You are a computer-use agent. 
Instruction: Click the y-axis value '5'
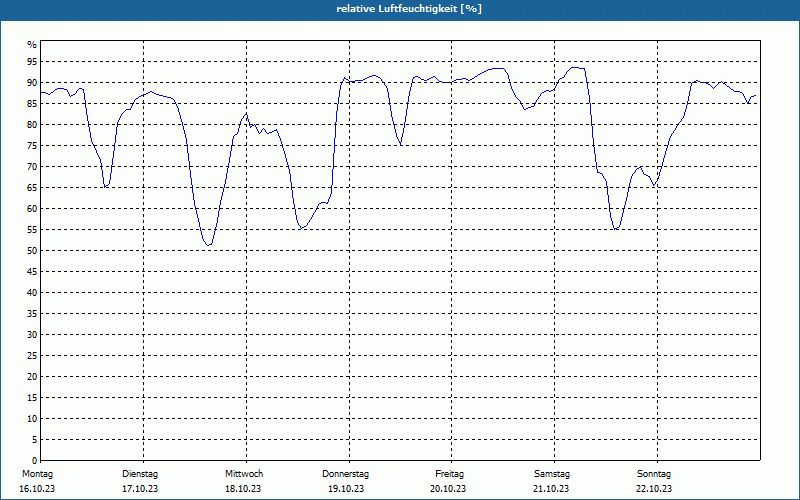coord(35,440)
